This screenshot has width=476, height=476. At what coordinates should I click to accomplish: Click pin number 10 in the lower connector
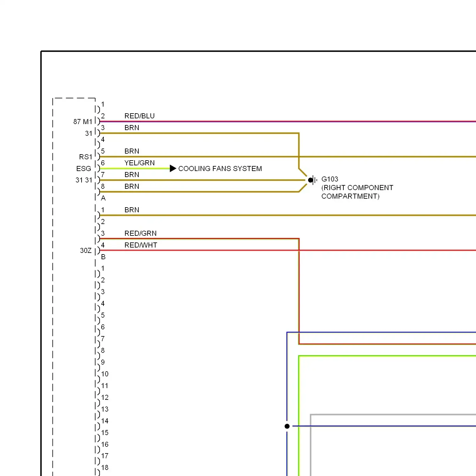pos(105,374)
